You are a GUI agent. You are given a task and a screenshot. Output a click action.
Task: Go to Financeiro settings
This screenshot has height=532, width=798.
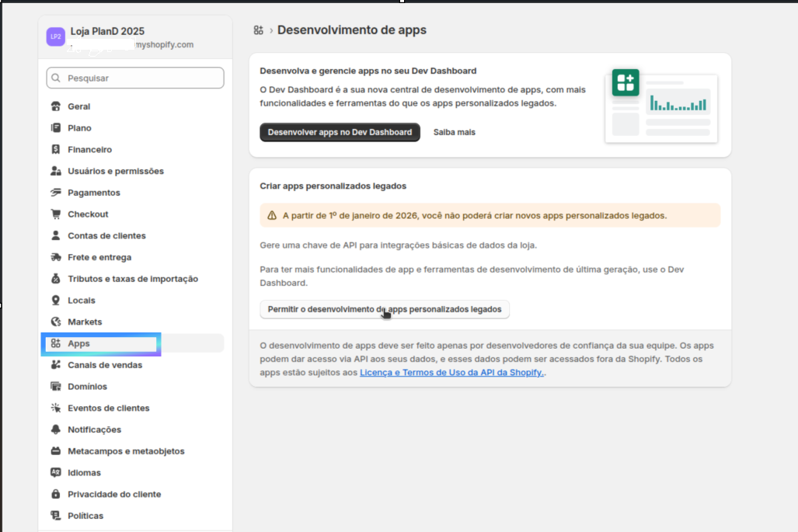click(x=135, y=150)
